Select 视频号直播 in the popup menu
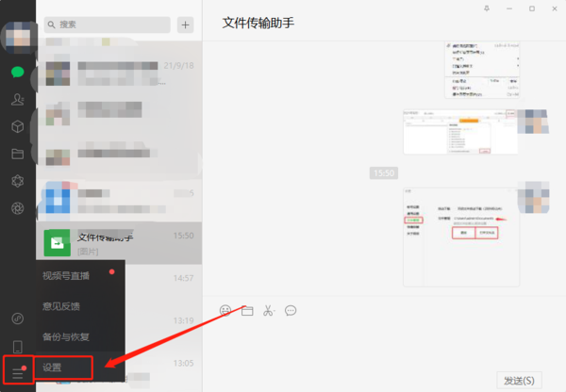 click(80, 275)
